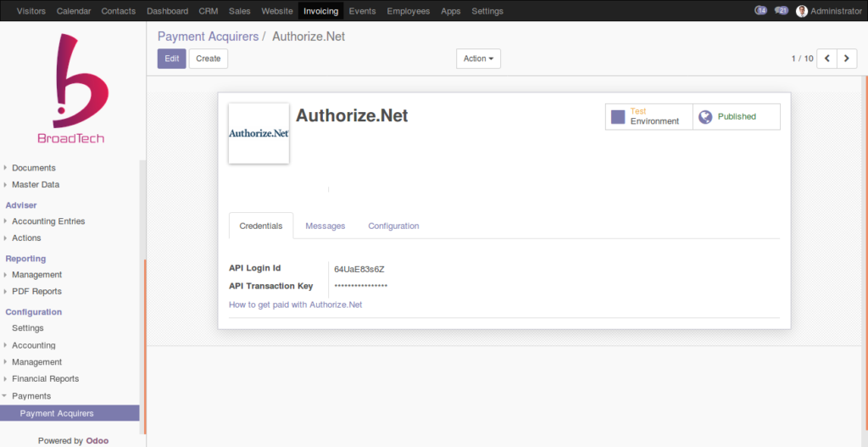Open the chat messages icon in top bar
The height and width of the screenshot is (447, 868).
pos(782,11)
